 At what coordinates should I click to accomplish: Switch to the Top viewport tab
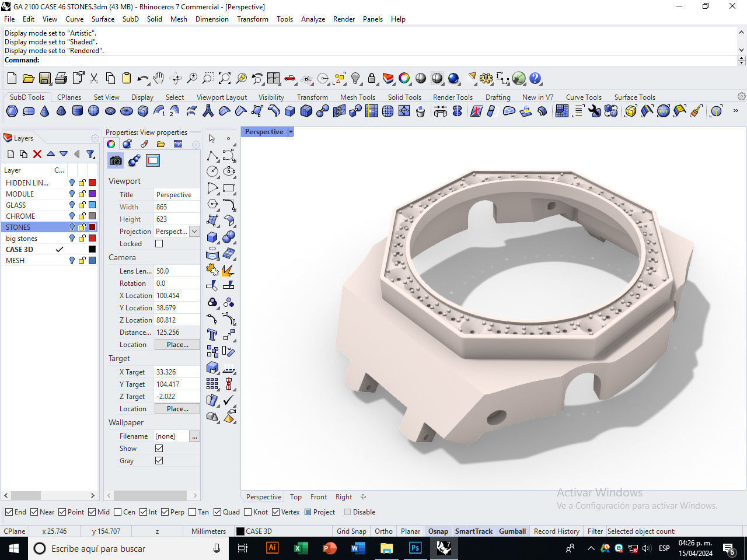296,497
